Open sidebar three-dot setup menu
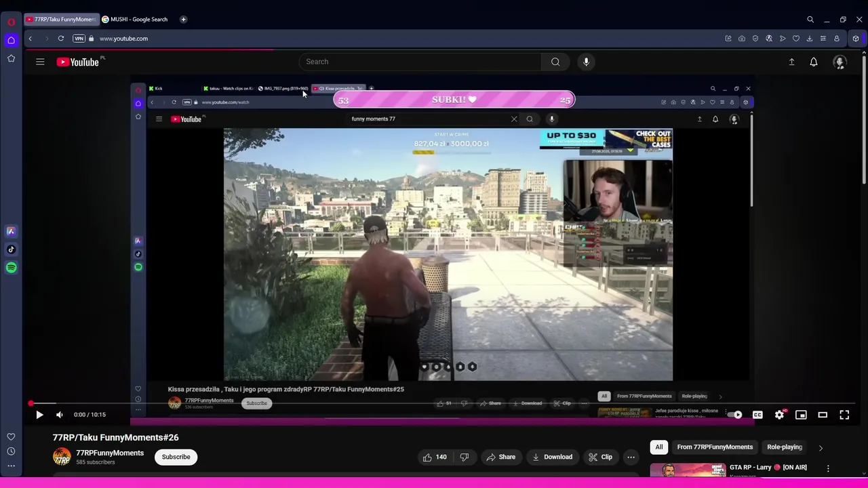The image size is (868, 488). tap(11, 466)
